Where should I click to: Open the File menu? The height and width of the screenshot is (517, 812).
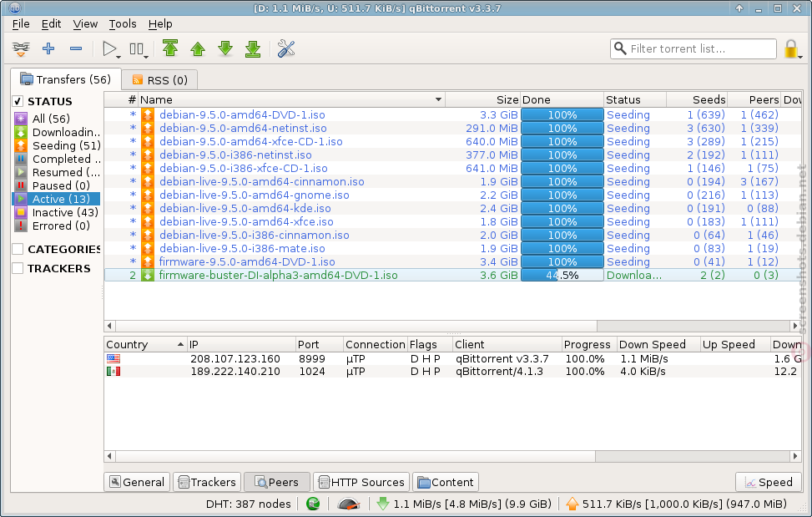coord(21,24)
